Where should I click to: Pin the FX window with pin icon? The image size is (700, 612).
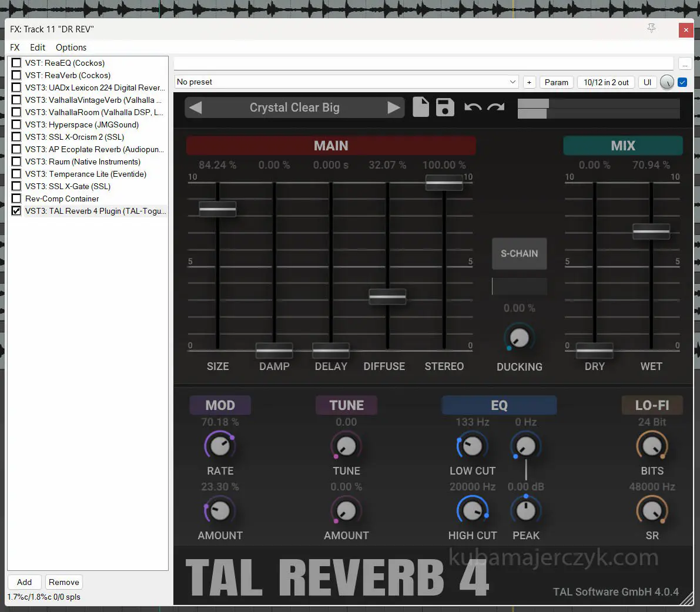[x=651, y=29]
